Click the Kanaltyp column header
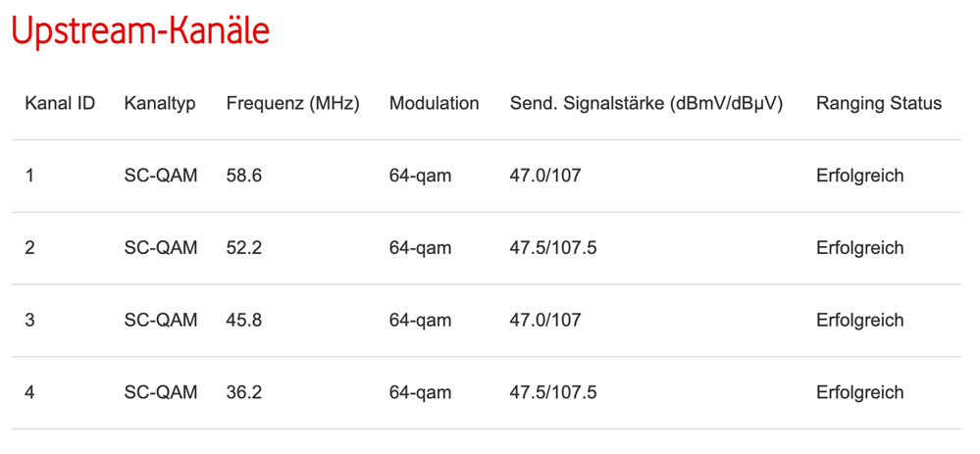The height and width of the screenshot is (454, 980). click(x=160, y=103)
